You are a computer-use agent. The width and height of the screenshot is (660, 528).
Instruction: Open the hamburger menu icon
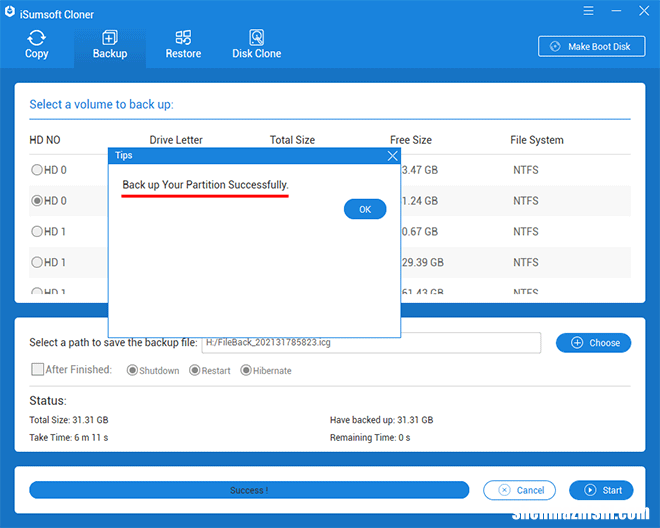(x=588, y=11)
